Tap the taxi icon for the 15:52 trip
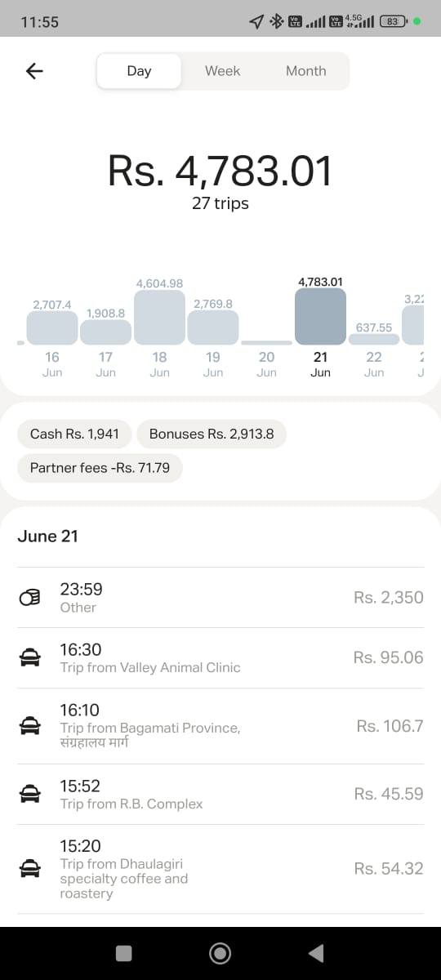This screenshot has width=441, height=980. click(x=29, y=794)
